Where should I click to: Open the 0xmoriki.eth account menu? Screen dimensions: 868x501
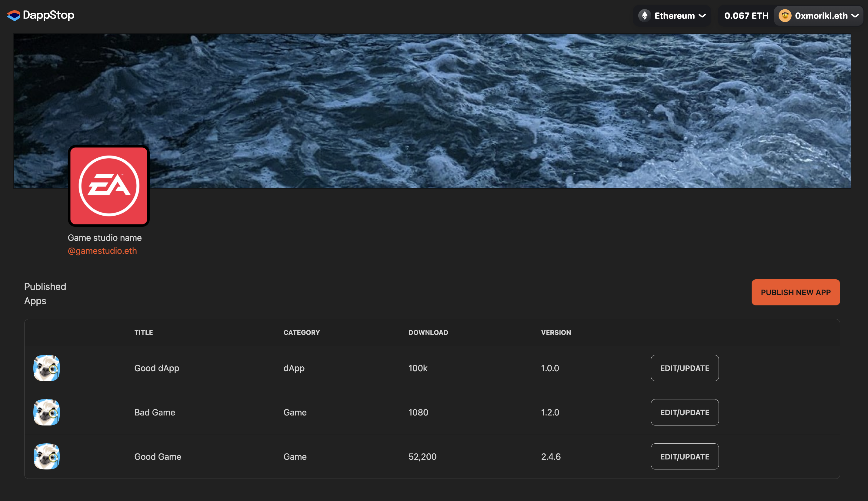[818, 15]
